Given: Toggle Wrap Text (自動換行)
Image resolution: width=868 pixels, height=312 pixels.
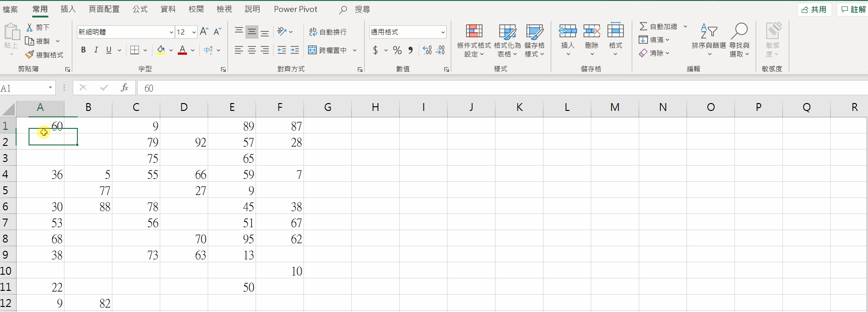Looking at the screenshot, I should tap(328, 32).
